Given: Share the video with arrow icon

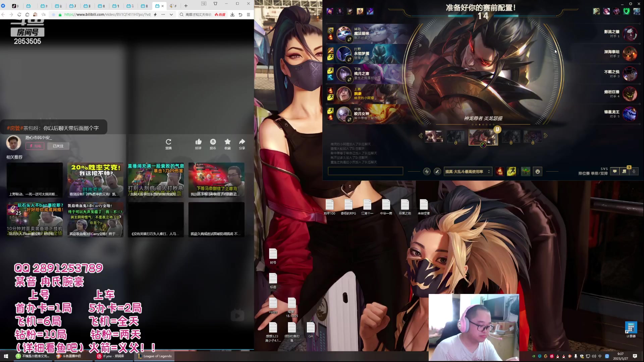Looking at the screenshot, I should [x=242, y=143].
